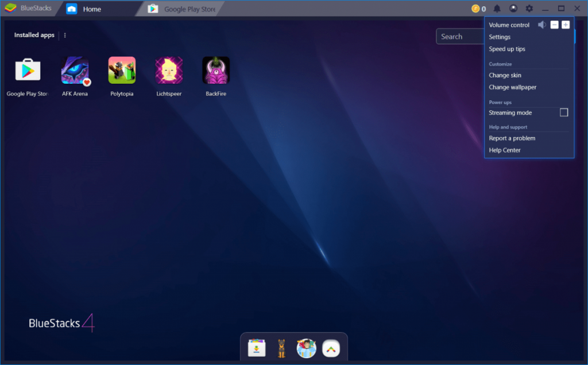This screenshot has height=365, width=588.
Task: Click the Volume control label
Action: point(509,25)
